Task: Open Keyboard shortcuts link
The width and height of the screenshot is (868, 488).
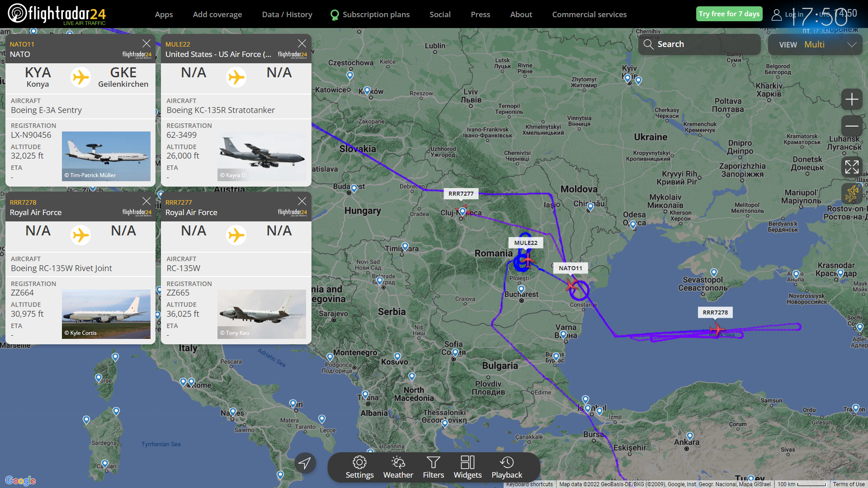Action: (x=529, y=484)
